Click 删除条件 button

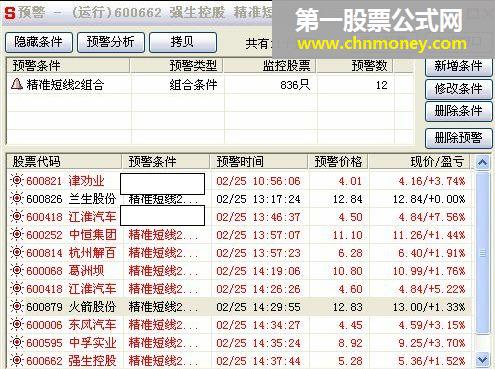459,111
